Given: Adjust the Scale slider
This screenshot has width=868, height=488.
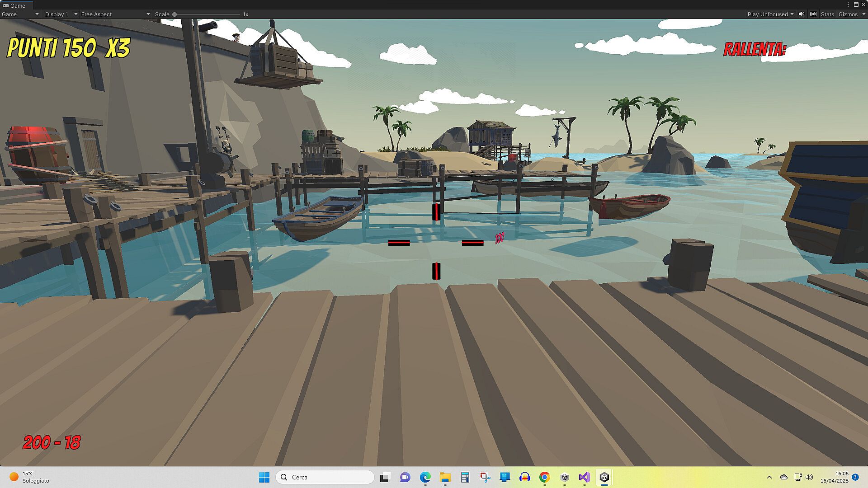Looking at the screenshot, I should [175, 14].
